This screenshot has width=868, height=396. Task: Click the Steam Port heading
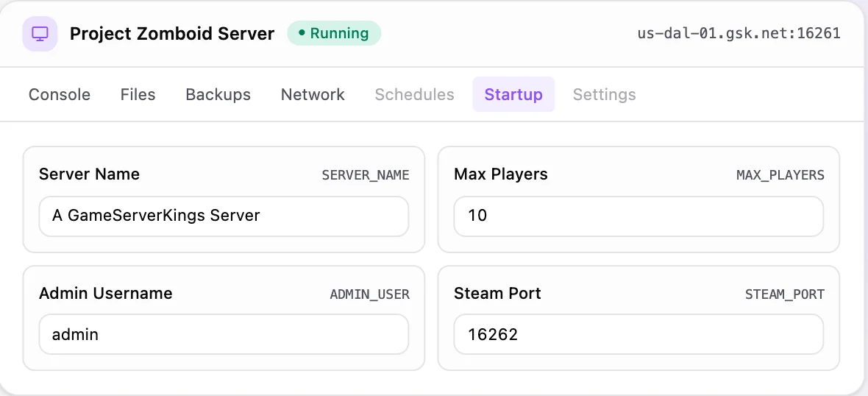tap(498, 293)
